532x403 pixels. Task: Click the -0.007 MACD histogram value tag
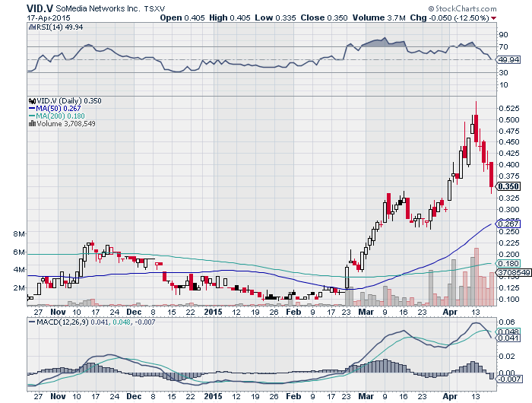tap(508, 378)
